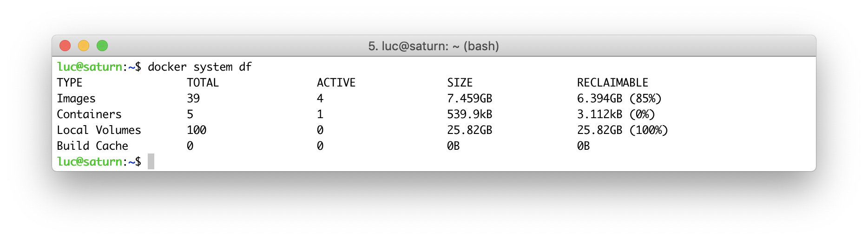The height and width of the screenshot is (240, 868).
Task: Click the SIZE column header
Action: (460, 83)
